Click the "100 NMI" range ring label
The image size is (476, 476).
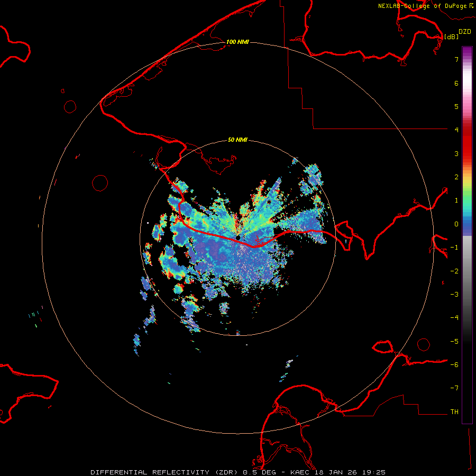(237, 42)
